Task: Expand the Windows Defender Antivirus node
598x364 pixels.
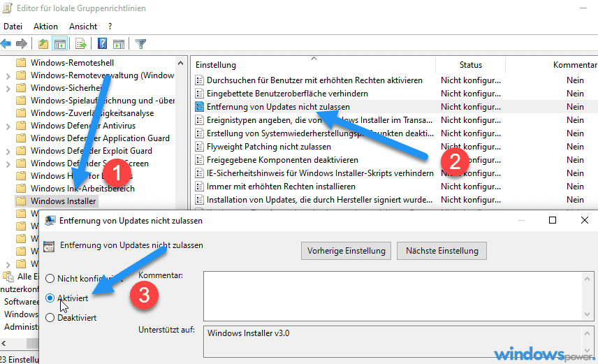Action: (x=8, y=126)
